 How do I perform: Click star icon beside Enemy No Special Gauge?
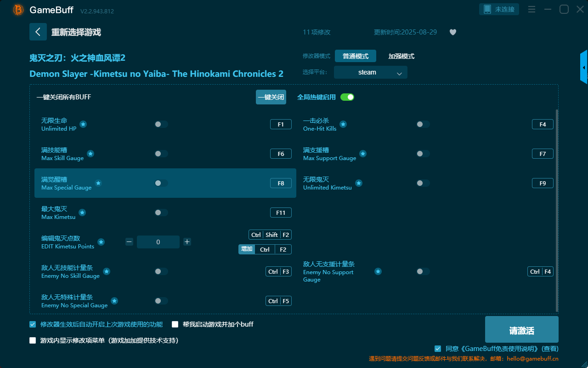pos(114,301)
